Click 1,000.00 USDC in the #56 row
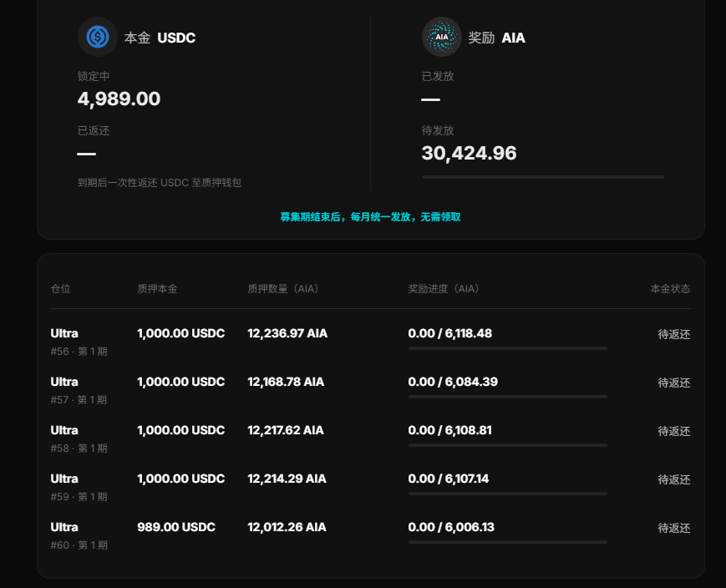Image resolution: width=726 pixels, height=588 pixels. coord(181,333)
